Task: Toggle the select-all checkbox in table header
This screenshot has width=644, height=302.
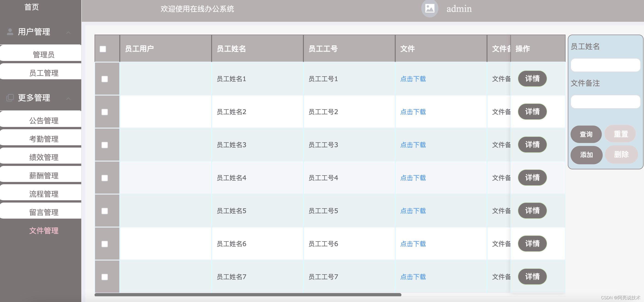Action: click(103, 49)
